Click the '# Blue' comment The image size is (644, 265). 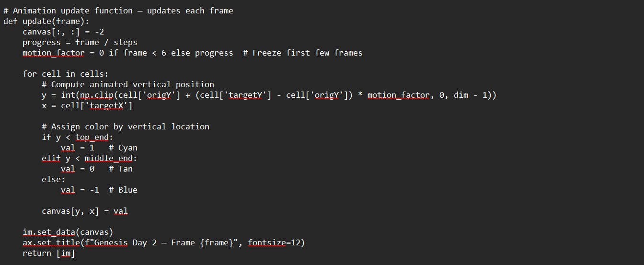[x=123, y=190]
